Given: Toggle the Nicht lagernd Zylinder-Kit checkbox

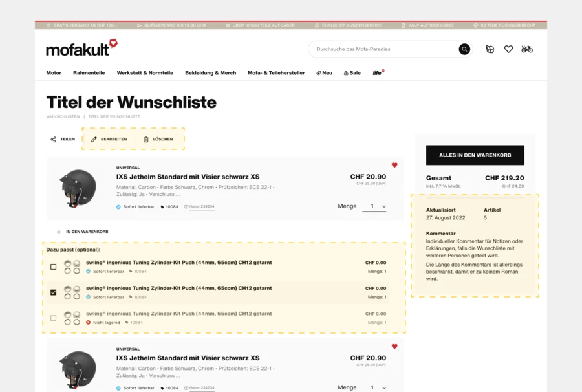Looking at the screenshot, I should point(54,318).
